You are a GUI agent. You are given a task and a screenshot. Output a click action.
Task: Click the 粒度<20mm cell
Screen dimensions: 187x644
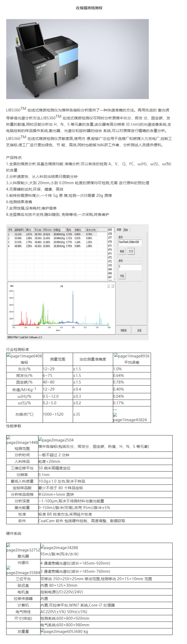[x=105, y=461]
